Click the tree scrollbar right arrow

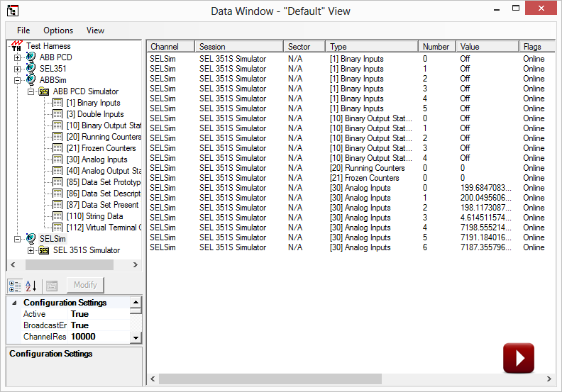tap(135, 265)
